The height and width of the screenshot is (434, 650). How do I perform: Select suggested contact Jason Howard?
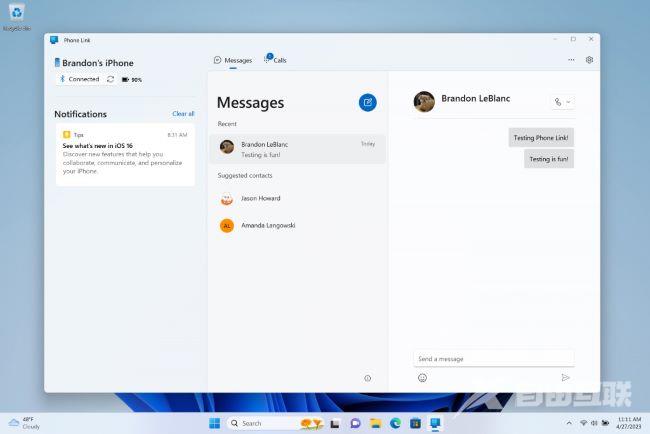260,198
